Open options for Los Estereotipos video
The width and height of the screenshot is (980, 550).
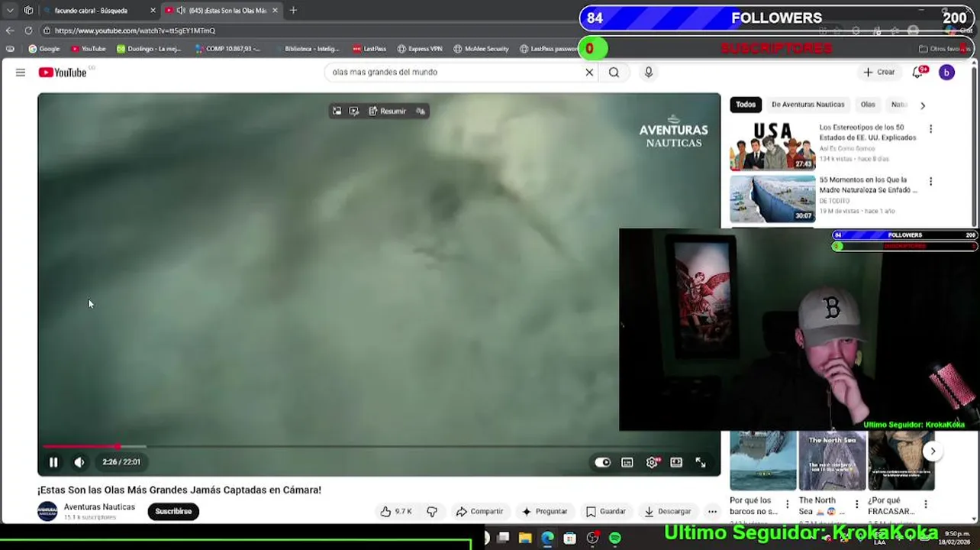coord(930,129)
